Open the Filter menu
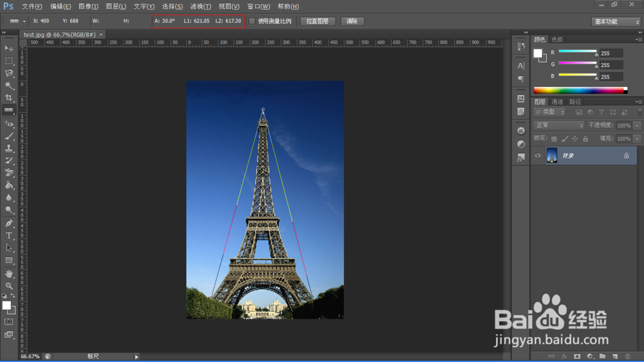 200,6
